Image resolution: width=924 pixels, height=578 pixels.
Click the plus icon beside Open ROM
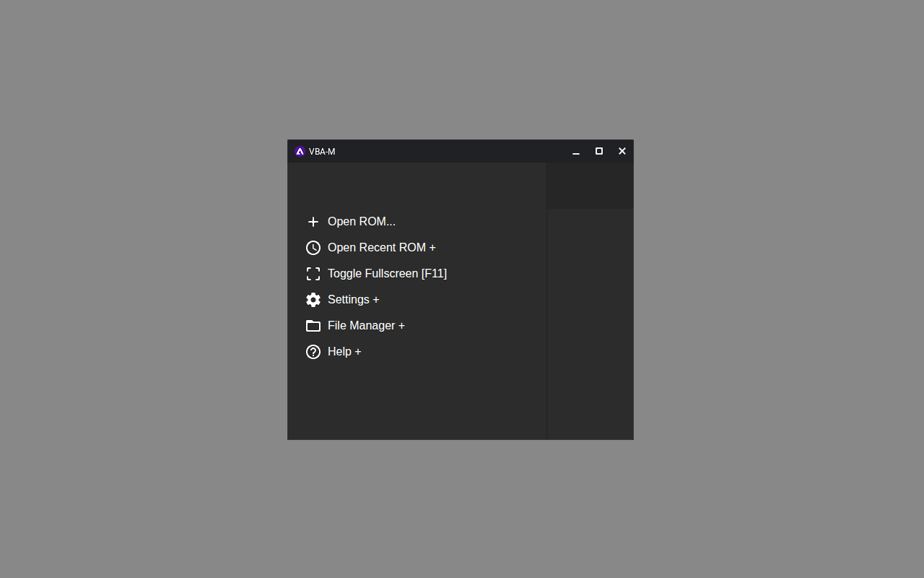coord(313,222)
